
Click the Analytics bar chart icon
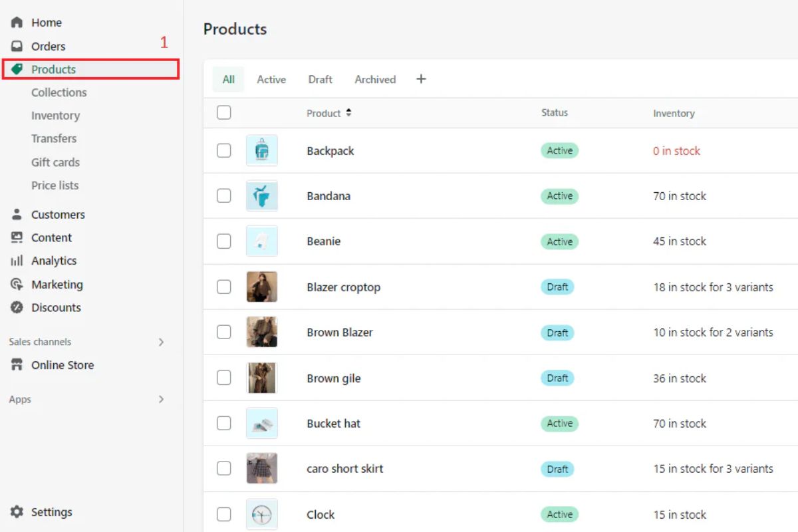[17, 261]
